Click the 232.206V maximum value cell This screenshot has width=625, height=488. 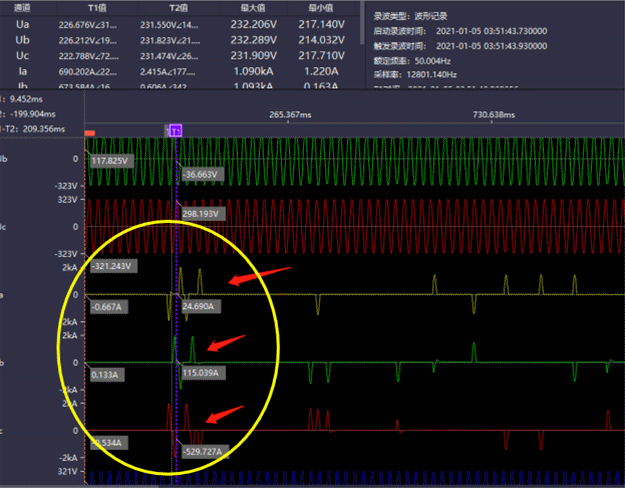tap(252, 24)
